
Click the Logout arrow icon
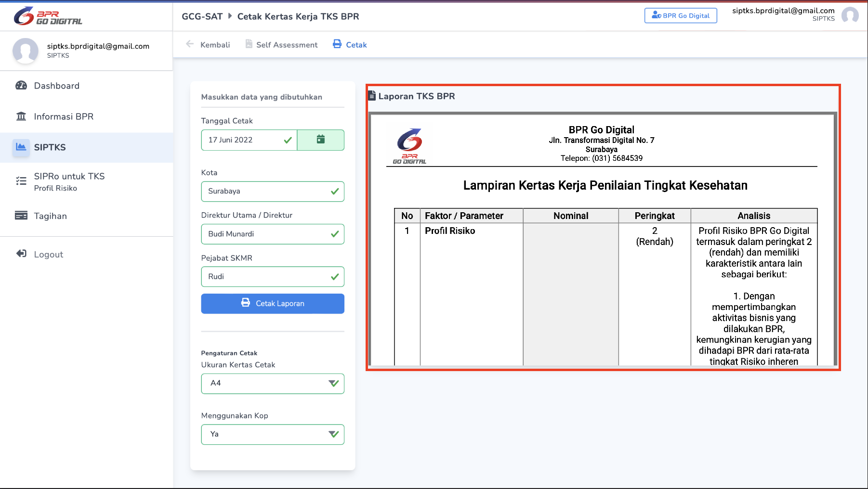click(21, 254)
